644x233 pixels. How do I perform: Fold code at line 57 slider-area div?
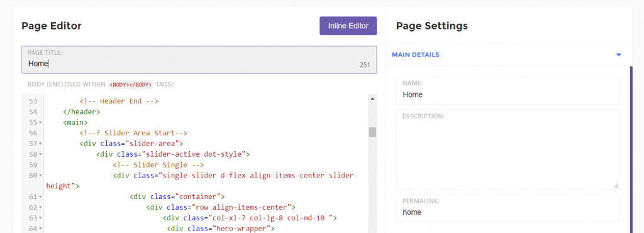pos(41,144)
